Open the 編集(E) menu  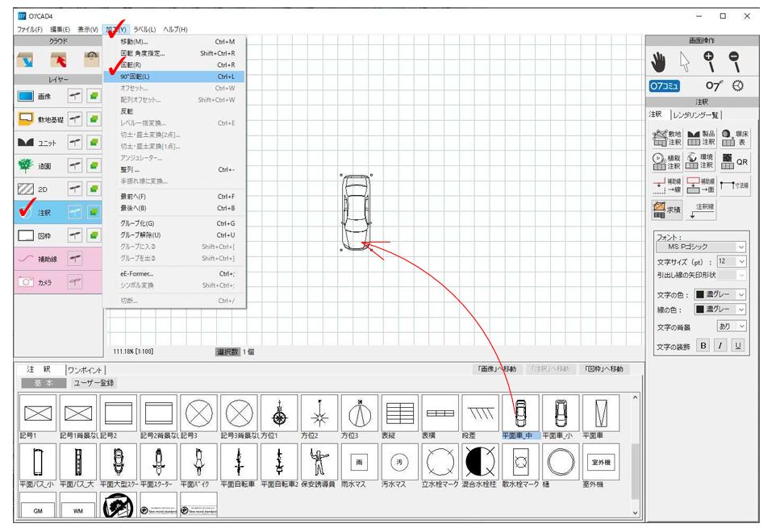click(60, 29)
